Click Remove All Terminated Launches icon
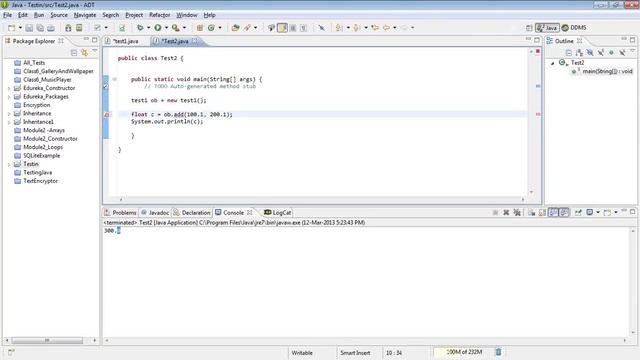 (x=517, y=212)
